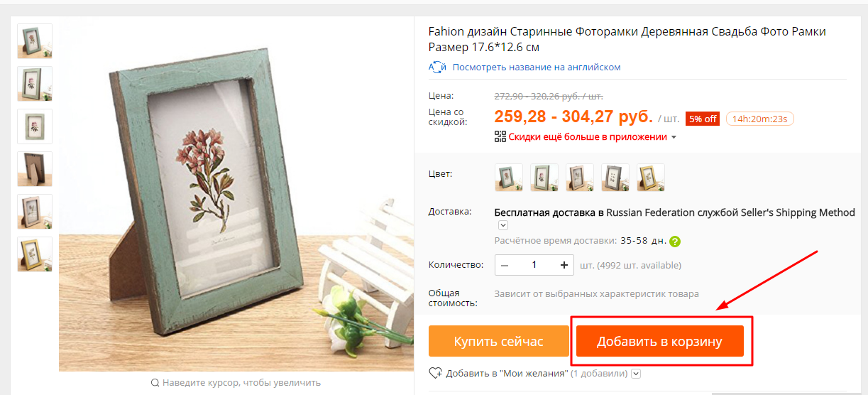Pick the dark gray frame color option
This screenshot has width=868, height=395.
click(615, 178)
